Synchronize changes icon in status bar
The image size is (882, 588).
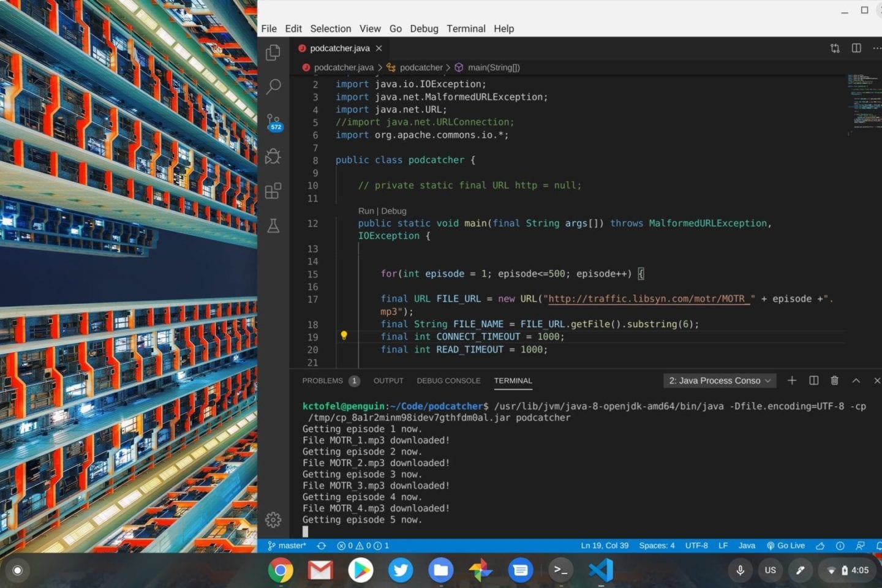321,546
